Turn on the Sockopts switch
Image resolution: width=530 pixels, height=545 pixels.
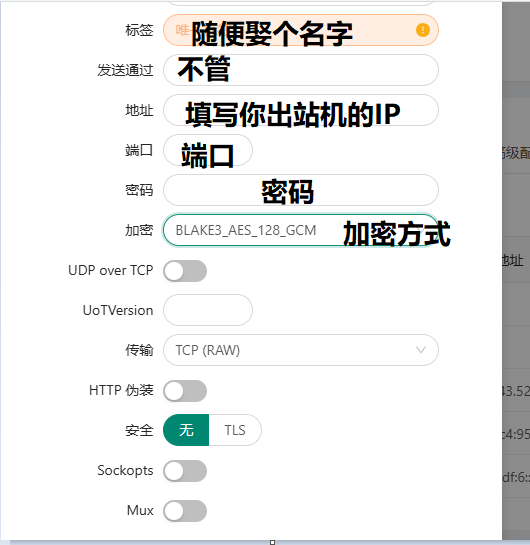pyautogui.click(x=185, y=471)
